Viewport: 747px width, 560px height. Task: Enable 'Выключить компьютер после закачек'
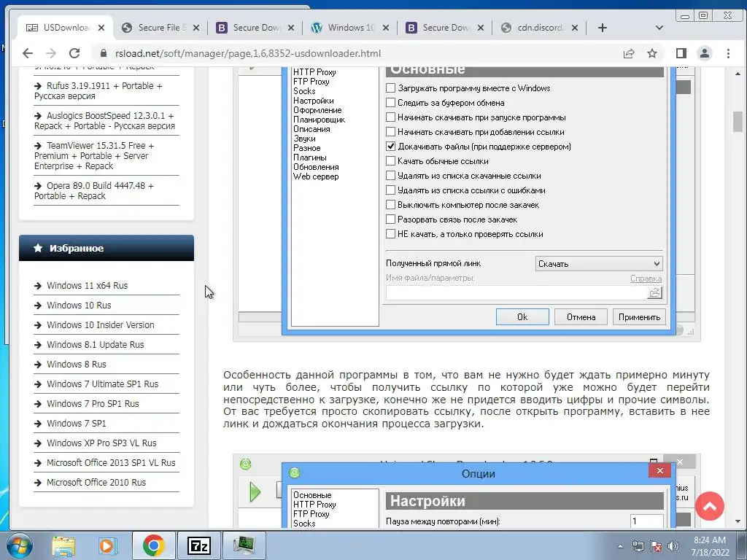391,205
